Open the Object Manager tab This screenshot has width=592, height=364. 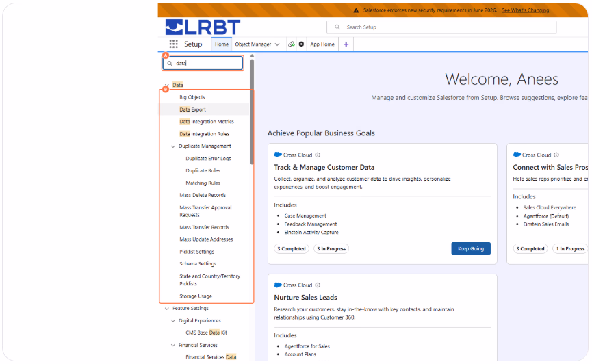[x=253, y=44]
